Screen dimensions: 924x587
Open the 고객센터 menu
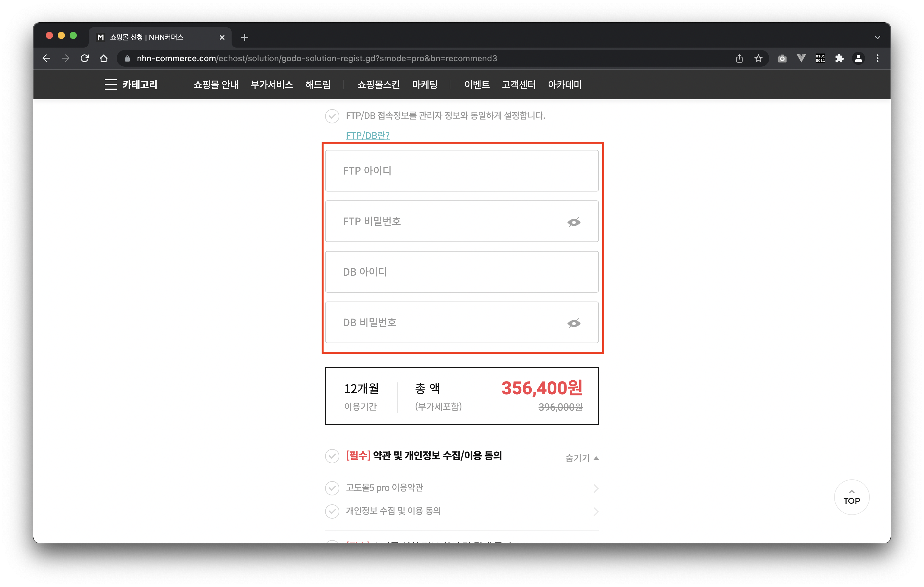518,84
